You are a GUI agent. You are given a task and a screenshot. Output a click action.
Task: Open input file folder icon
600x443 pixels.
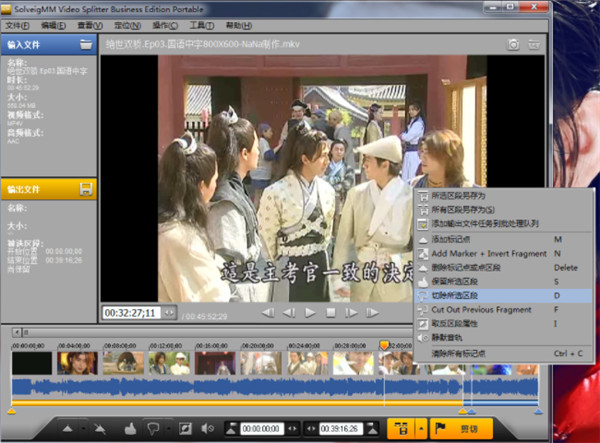(x=87, y=44)
